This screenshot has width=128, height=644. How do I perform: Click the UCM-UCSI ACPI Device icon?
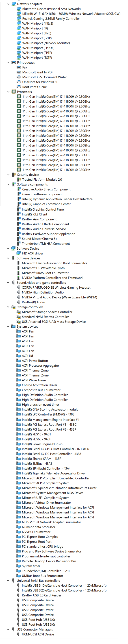pos(18,634)
